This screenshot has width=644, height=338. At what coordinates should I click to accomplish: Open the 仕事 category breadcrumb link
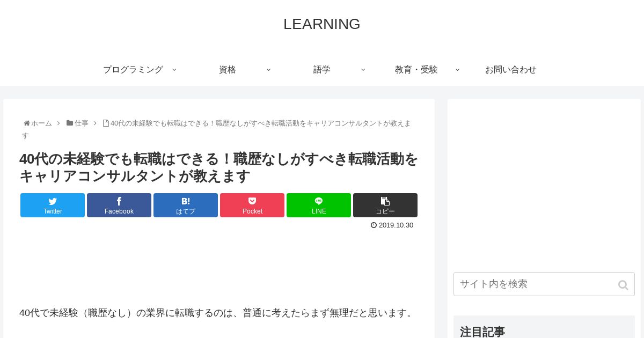(x=81, y=123)
